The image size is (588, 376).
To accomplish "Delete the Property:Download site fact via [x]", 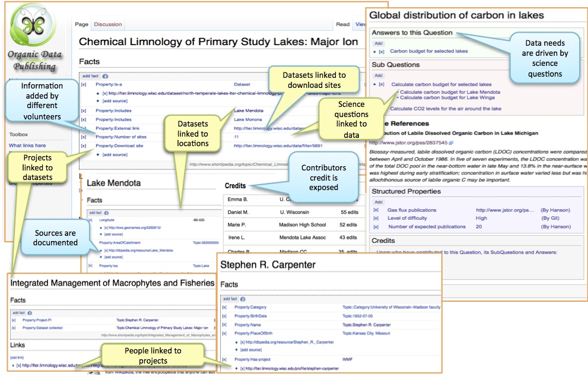I will coord(84,146).
